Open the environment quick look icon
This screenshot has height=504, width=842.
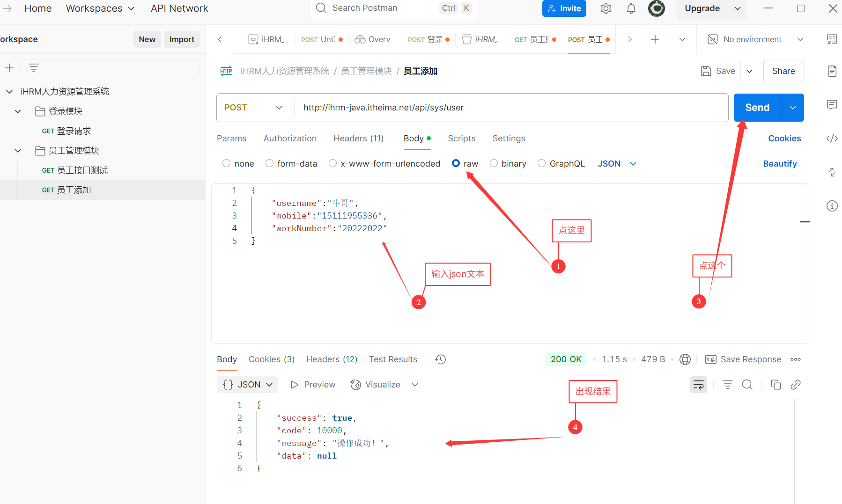tap(832, 39)
